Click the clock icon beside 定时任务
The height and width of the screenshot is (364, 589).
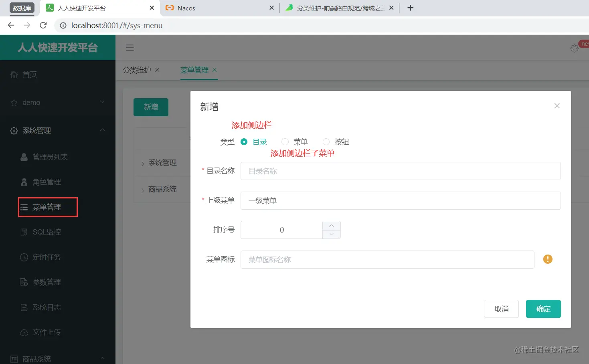tap(24, 257)
